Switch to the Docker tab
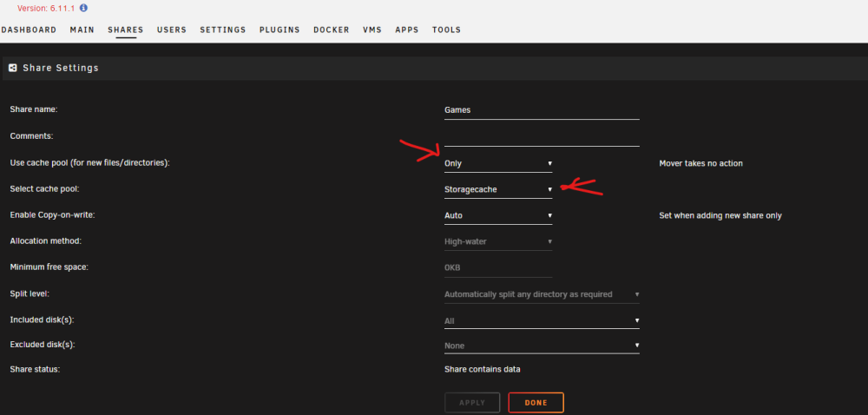868x415 pixels. [x=332, y=30]
